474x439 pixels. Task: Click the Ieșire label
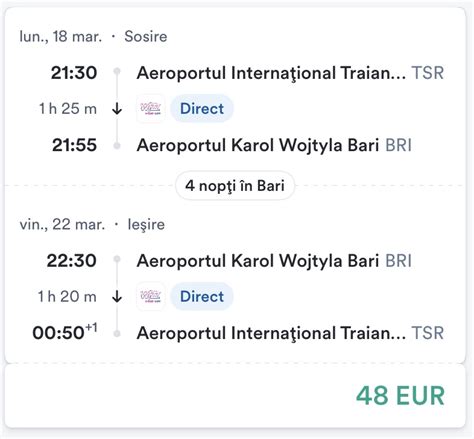pos(146,225)
